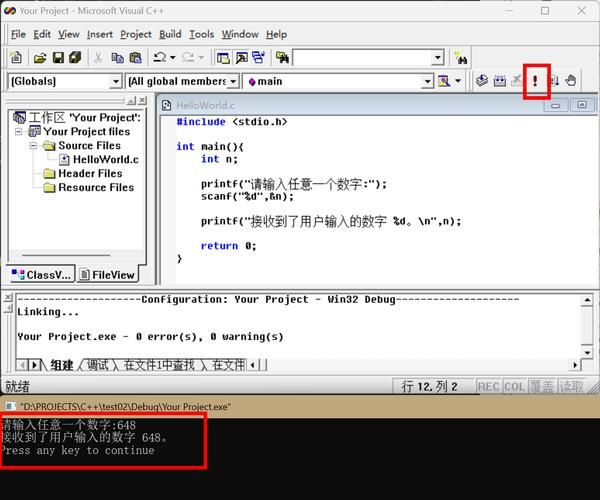Open the Project menu
This screenshot has width=600, height=500.
(136, 34)
